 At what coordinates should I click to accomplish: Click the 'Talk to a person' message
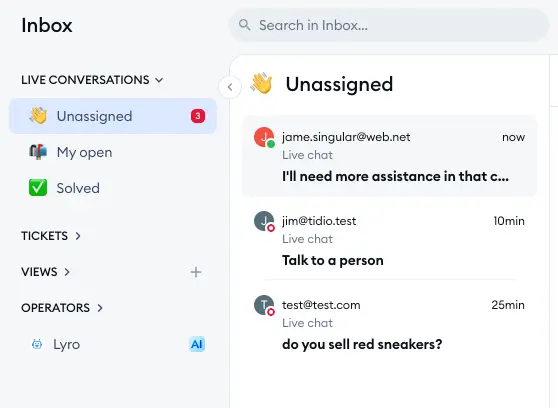[333, 260]
